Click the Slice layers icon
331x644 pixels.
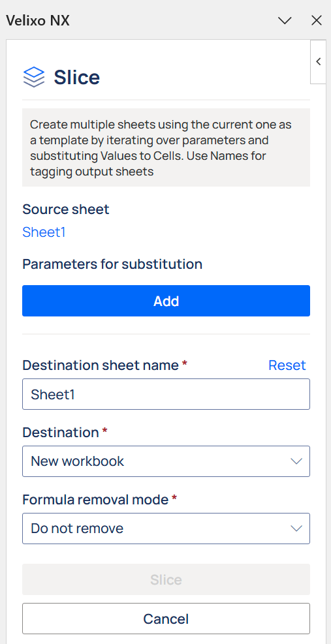tap(34, 77)
